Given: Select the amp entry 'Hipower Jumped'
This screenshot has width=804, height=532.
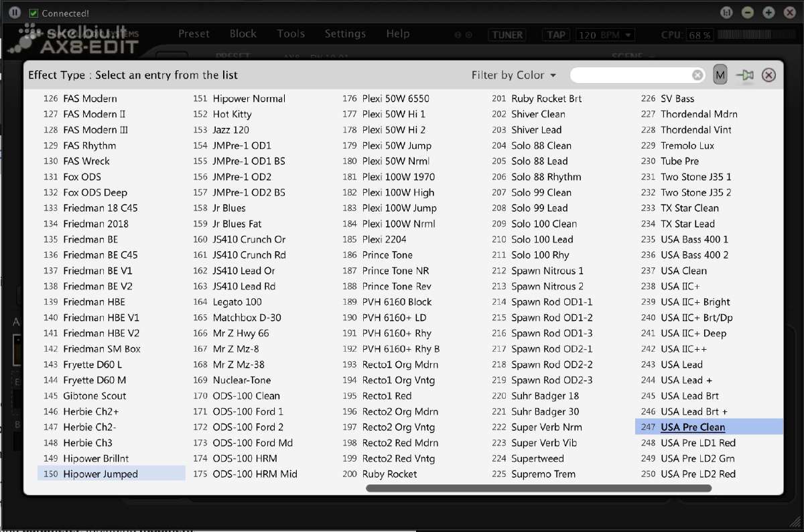Looking at the screenshot, I should point(111,474).
